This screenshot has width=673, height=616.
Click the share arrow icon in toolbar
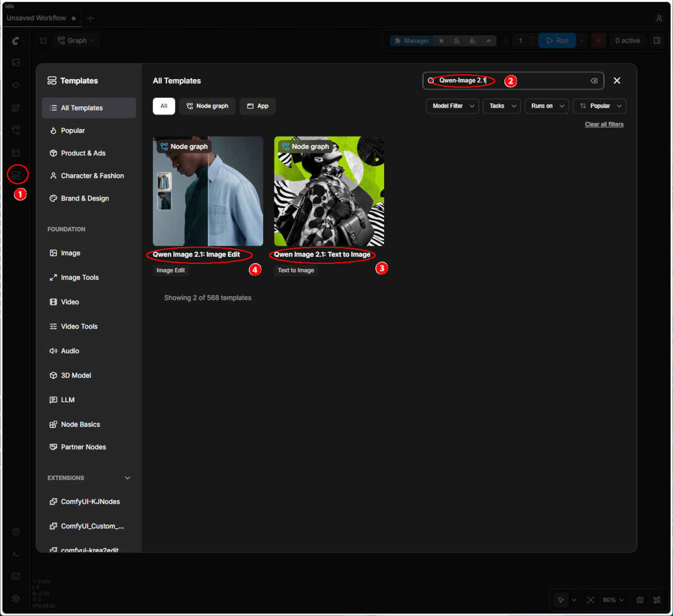click(x=488, y=41)
